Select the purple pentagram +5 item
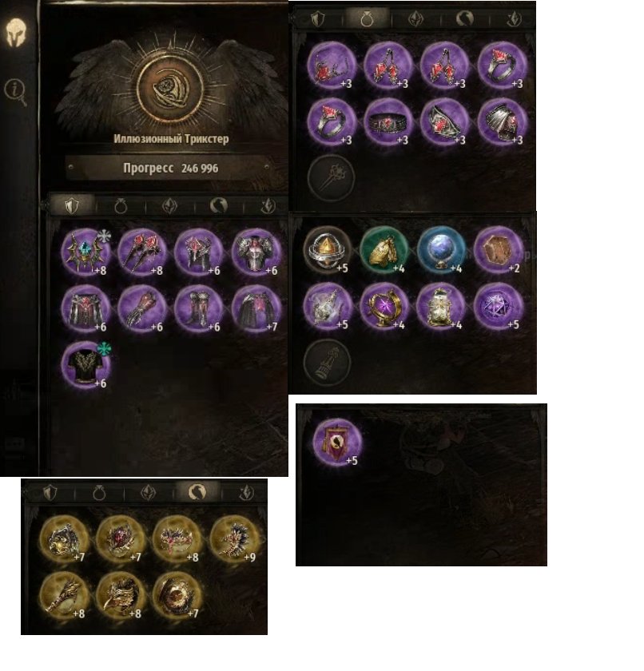 498,306
